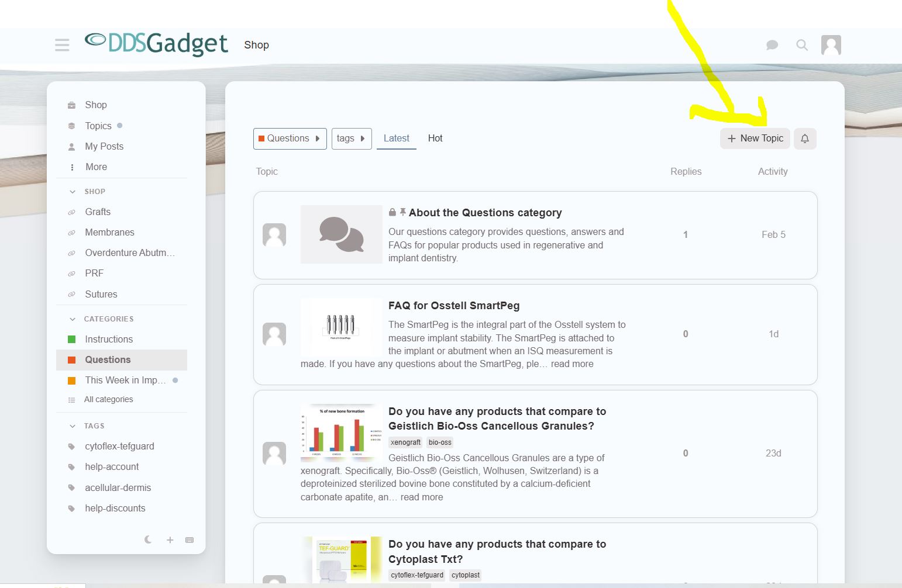Click the notification bell next to New Topic
This screenshot has height=588, width=902.
pos(805,139)
